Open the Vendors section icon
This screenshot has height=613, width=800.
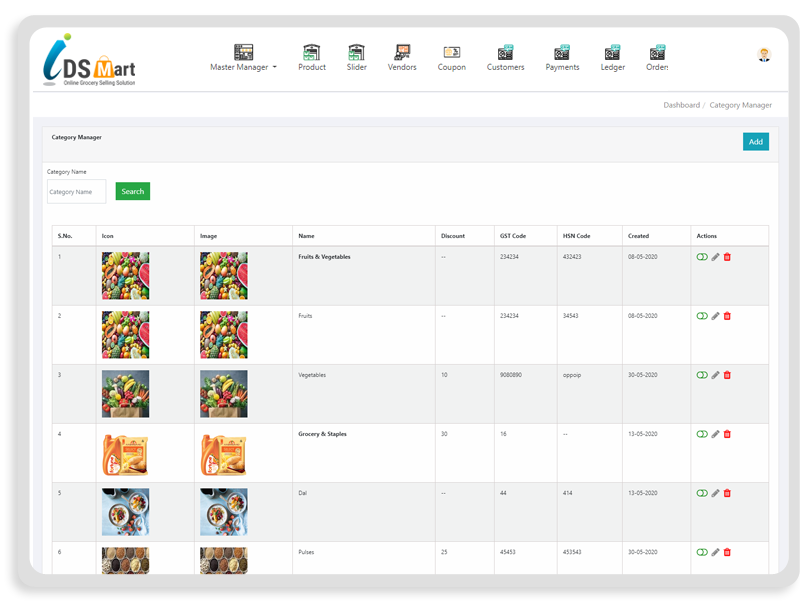(x=402, y=50)
